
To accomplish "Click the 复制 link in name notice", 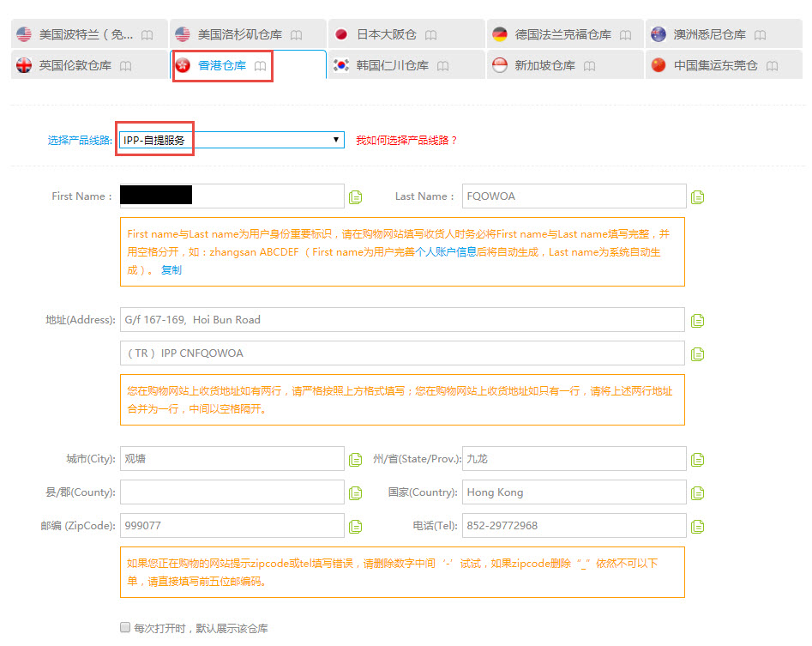I will tap(171, 270).
